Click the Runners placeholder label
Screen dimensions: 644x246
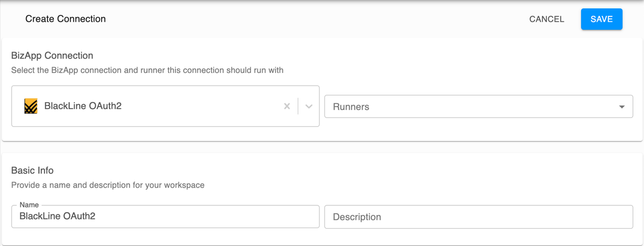coord(351,107)
